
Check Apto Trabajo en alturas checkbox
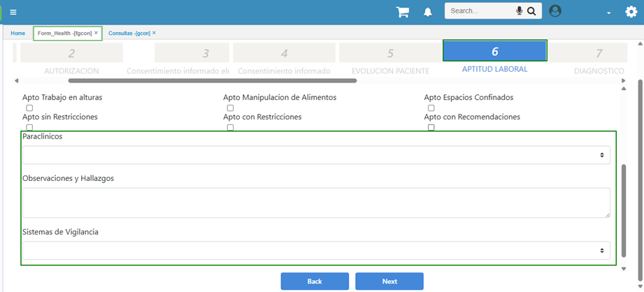coord(29,108)
